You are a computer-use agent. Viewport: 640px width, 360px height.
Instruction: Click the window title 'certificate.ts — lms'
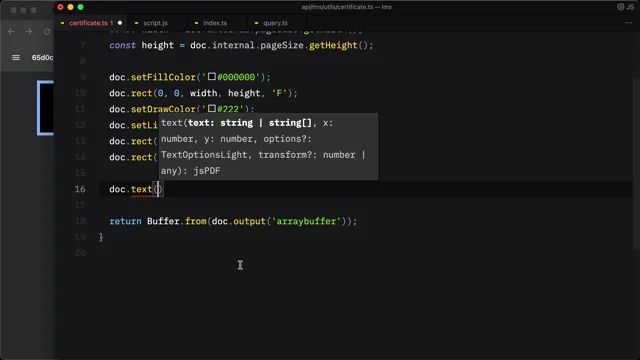coord(347,7)
